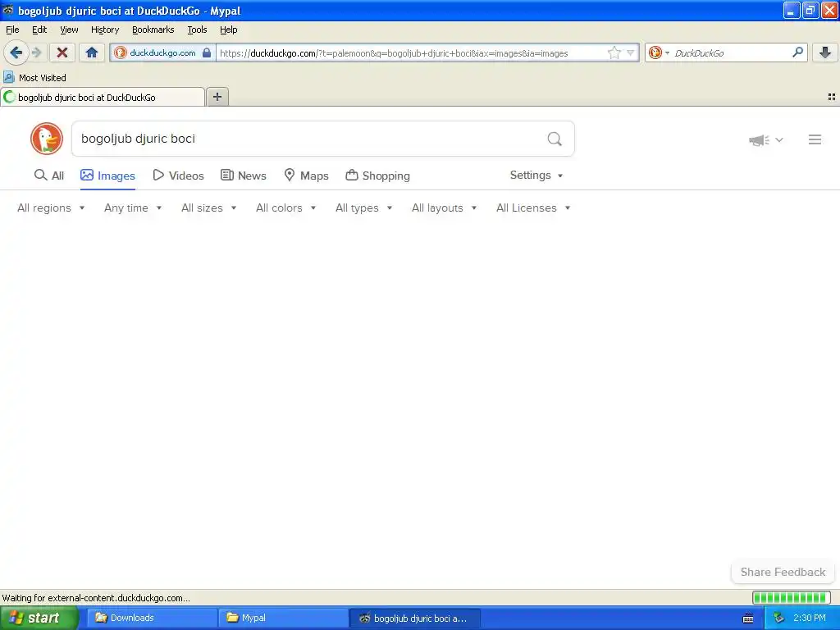This screenshot has width=840, height=630.
Task: Switch to Mypal folder taskbar window
Action: [283, 618]
